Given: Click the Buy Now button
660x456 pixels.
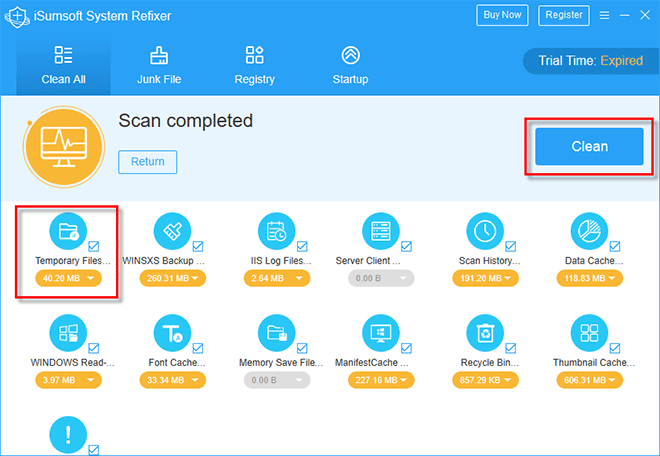Looking at the screenshot, I should click(x=502, y=15).
